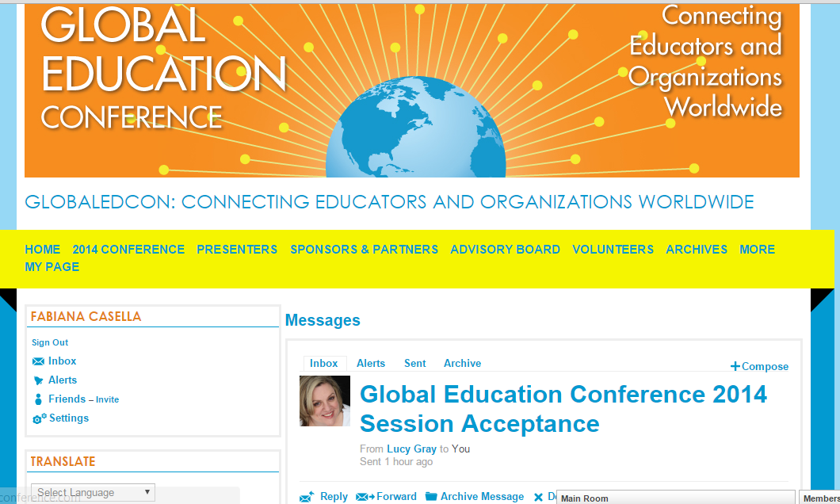Viewport: 840px width, 504px height.
Task: Open the VOLUNTEERS page
Action: (x=613, y=250)
